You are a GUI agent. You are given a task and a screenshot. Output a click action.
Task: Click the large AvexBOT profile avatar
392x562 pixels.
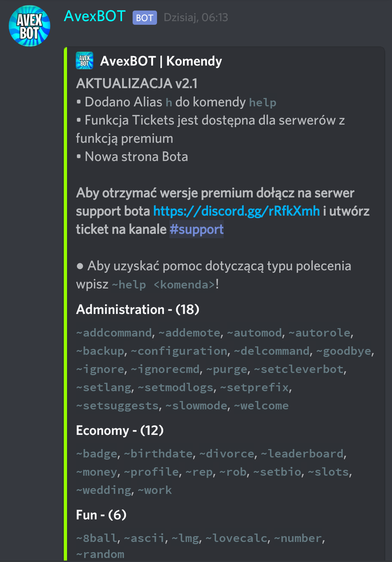click(30, 26)
